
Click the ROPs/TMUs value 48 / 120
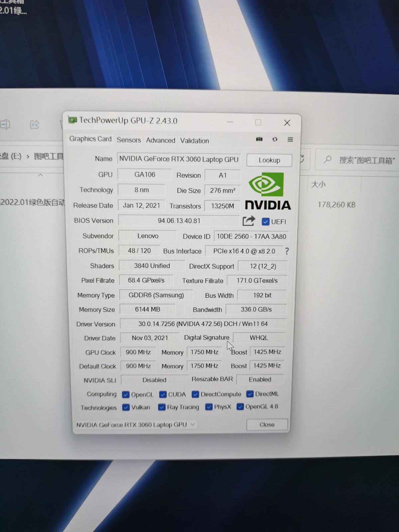coord(139,251)
